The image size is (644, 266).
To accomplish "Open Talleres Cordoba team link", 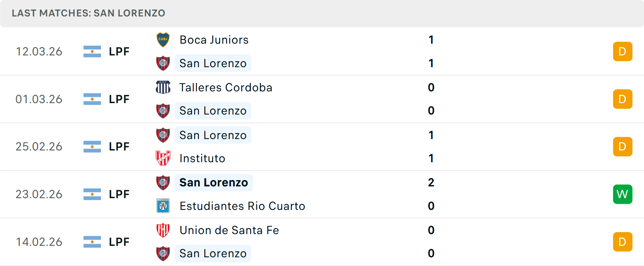I will tap(226, 87).
